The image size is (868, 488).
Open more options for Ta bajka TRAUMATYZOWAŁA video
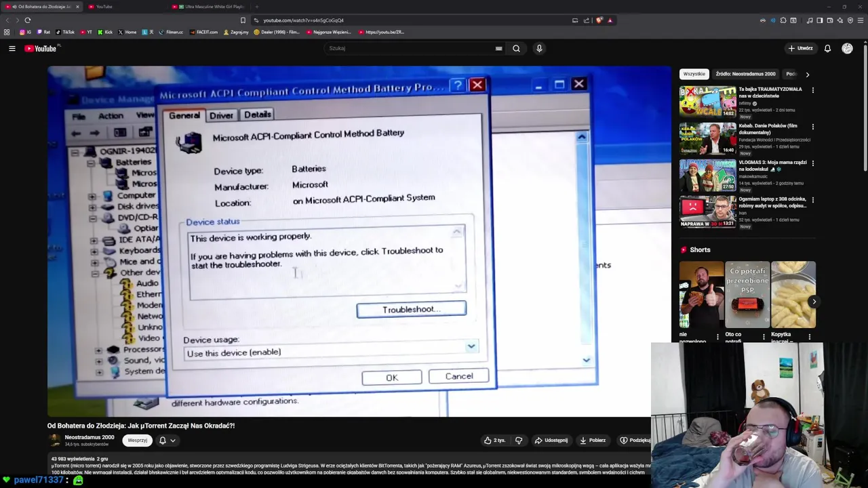point(813,90)
